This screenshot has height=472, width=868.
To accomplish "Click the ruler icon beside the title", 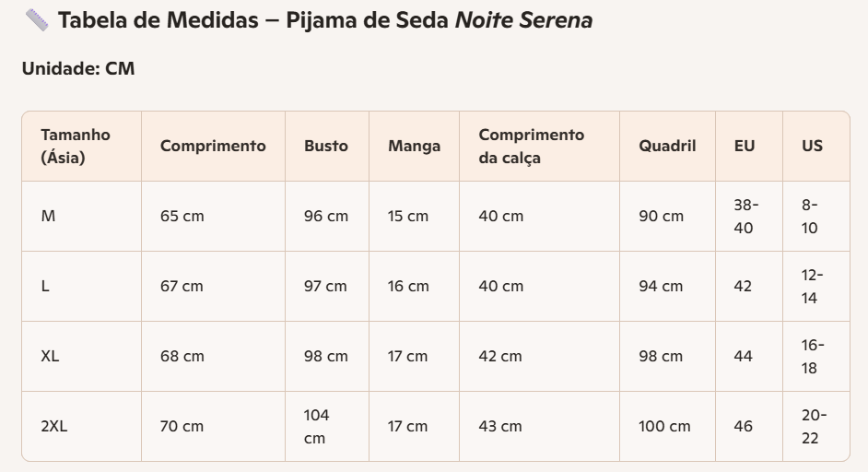I will [x=37, y=20].
